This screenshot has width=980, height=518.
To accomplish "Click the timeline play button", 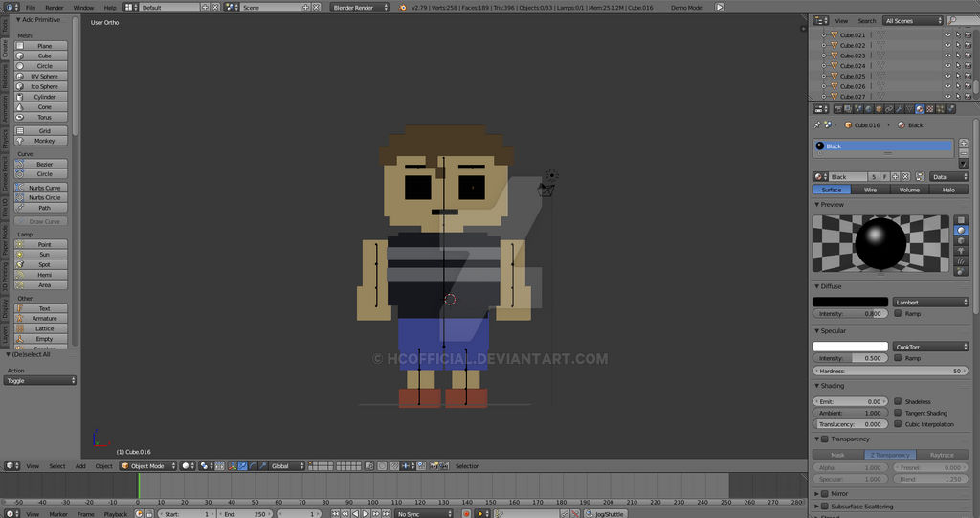I will [x=366, y=514].
